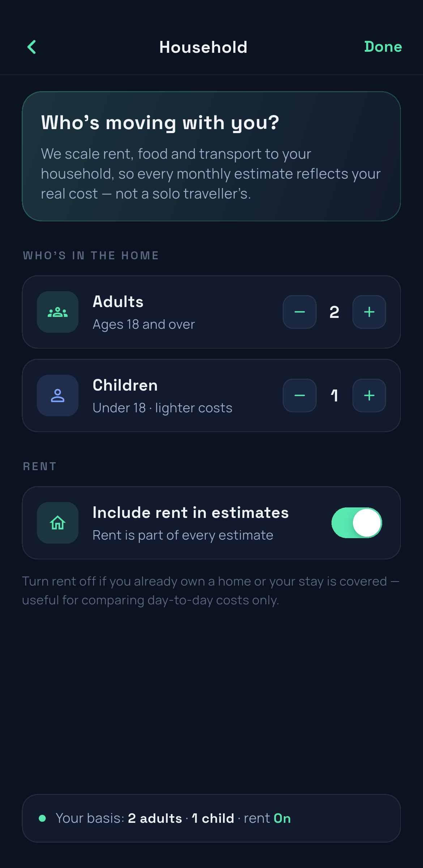Screen dimensions: 423x868
Task: Click the house rent icon
Action: pos(58,523)
